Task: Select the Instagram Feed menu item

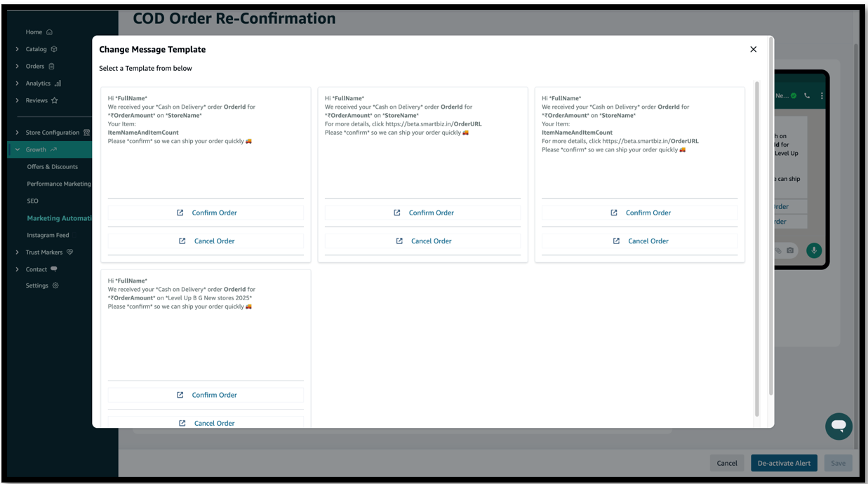Action: (48, 235)
